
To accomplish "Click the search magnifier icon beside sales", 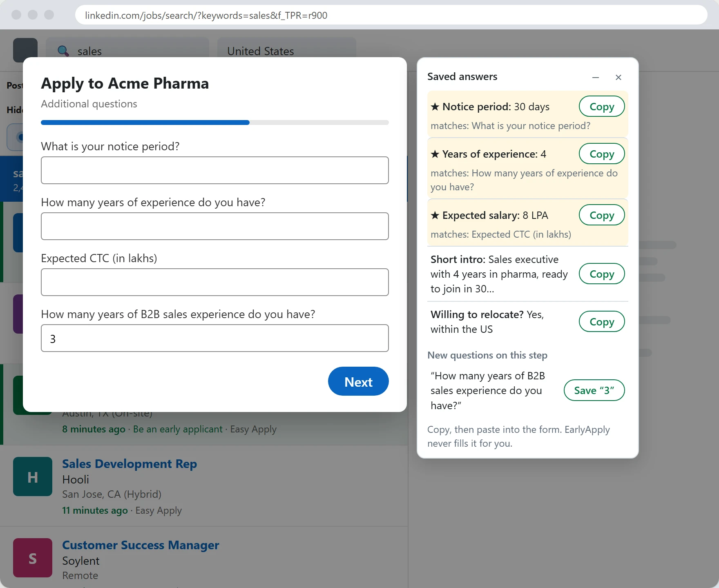I will (63, 51).
